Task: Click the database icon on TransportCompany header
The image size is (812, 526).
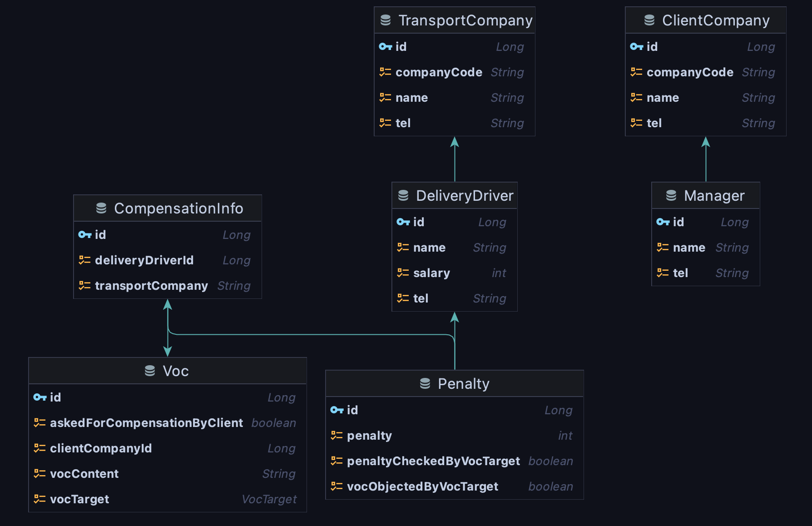Action: (x=386, y=20)
